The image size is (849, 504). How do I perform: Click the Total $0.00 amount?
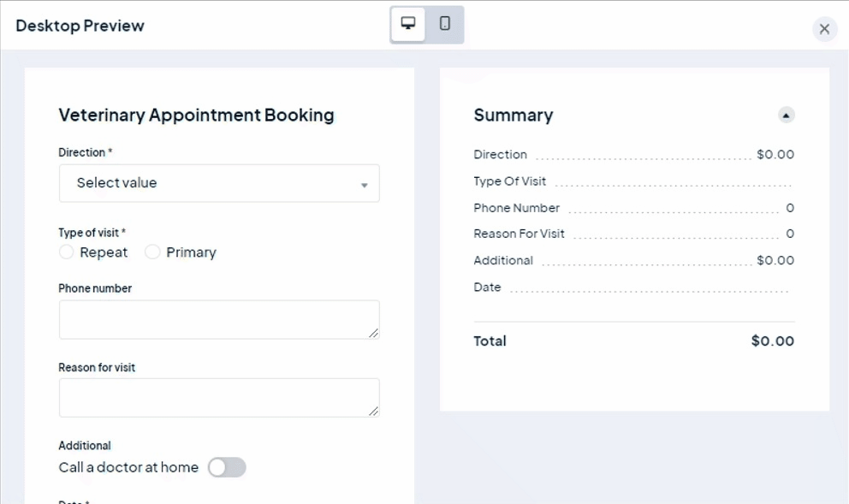[772, 341]
